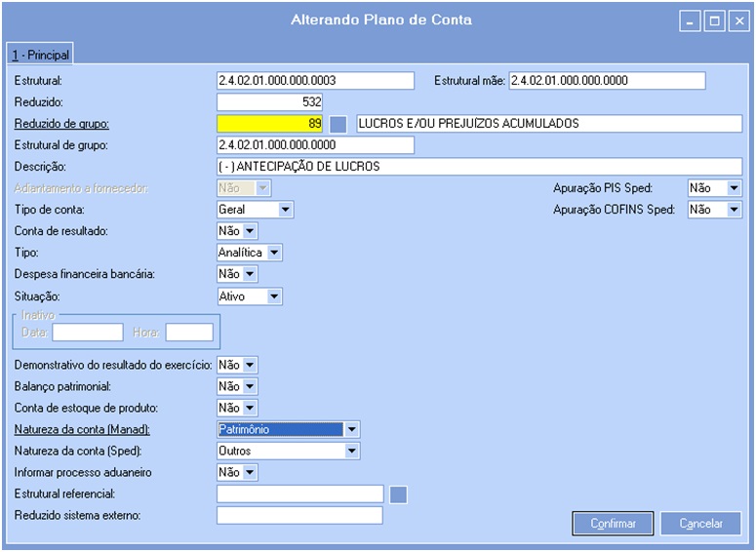Image resolution: width=756 pixels, height=552 pixels.
Task: Click the lookup button beside Reduzido de grupo
Action: [338, 124]
